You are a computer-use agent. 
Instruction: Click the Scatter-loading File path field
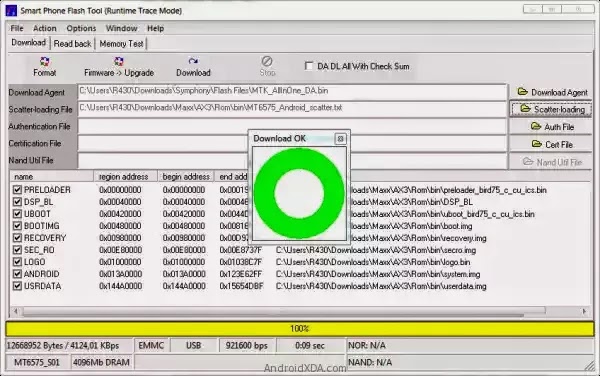pyautogui.click(x=292, y=109)
